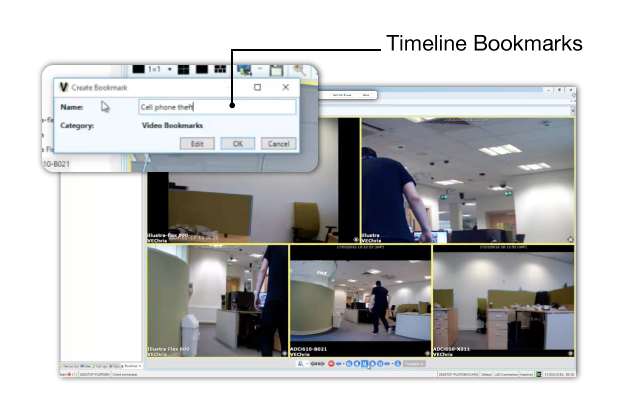
Task: Click the magnifier search icon in toolbar
Action: pos(299,70)
